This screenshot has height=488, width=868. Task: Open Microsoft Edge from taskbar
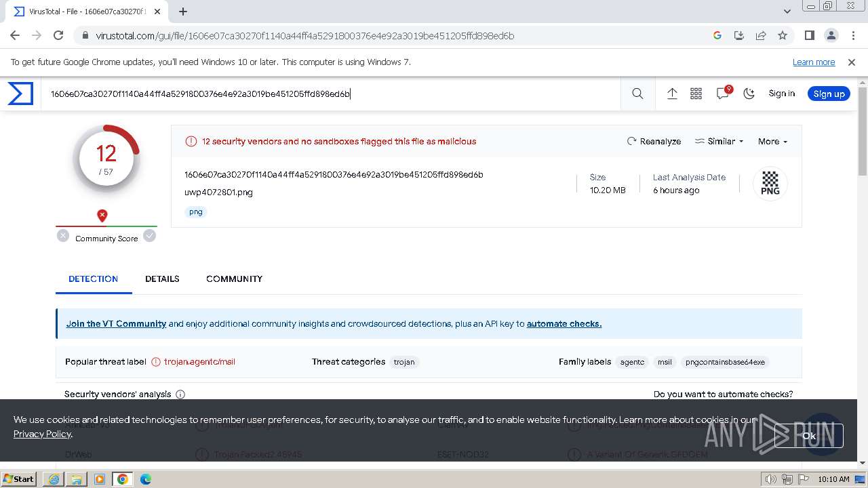coord(146,479)
